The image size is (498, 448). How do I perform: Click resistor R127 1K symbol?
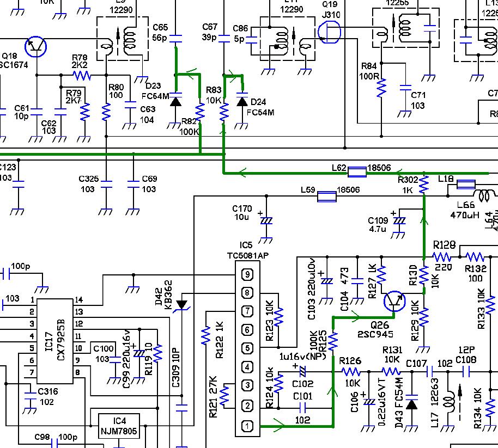pos(381,275)
